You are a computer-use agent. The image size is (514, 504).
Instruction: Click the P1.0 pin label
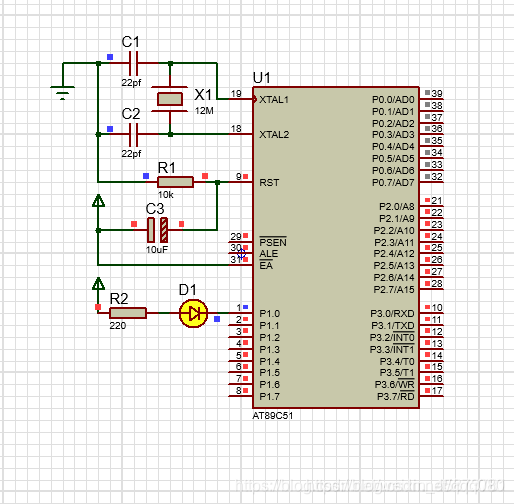[x=270, y=314]
